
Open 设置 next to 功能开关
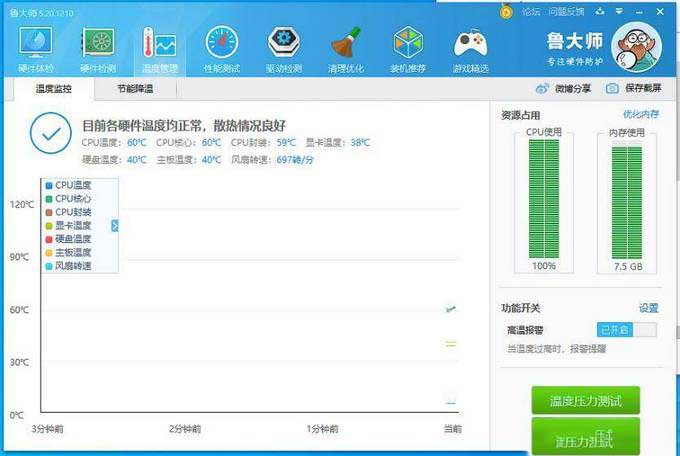649,308
